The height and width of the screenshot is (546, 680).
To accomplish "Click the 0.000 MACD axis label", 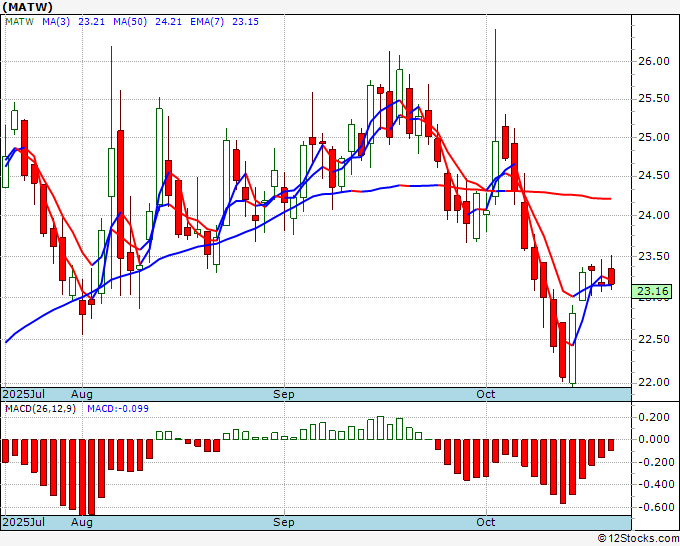I will (654, 439).
